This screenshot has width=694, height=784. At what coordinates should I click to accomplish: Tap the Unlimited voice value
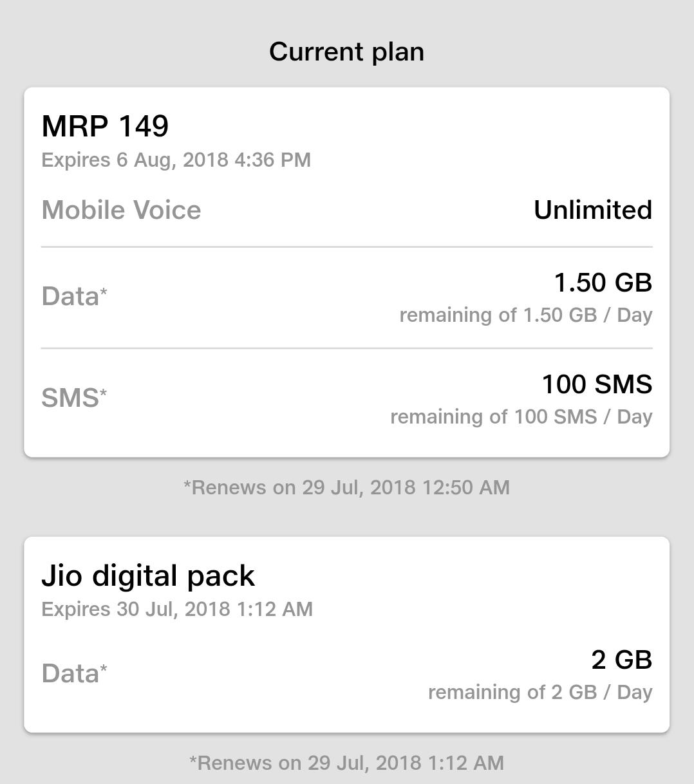tap(593, 210)
